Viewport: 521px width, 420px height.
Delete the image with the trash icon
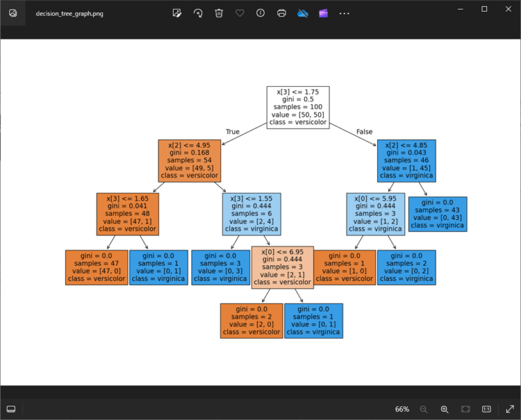(x=218, y=13)
